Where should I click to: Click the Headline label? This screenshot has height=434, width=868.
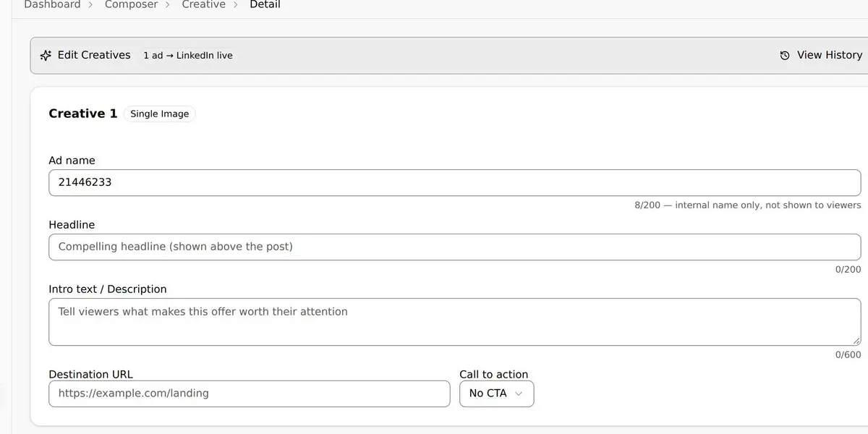pos(72,225)
